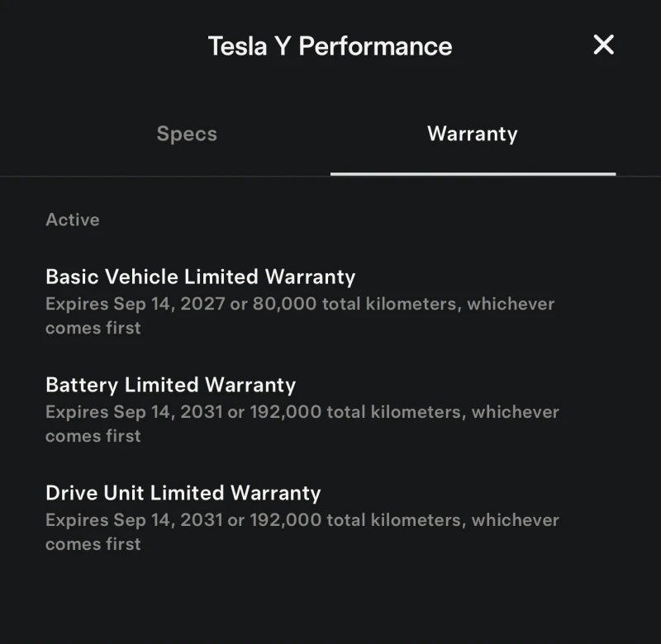Screen dimensions: 661x644
Task: Switch to the Specs tab
Action: click(186, 134)
